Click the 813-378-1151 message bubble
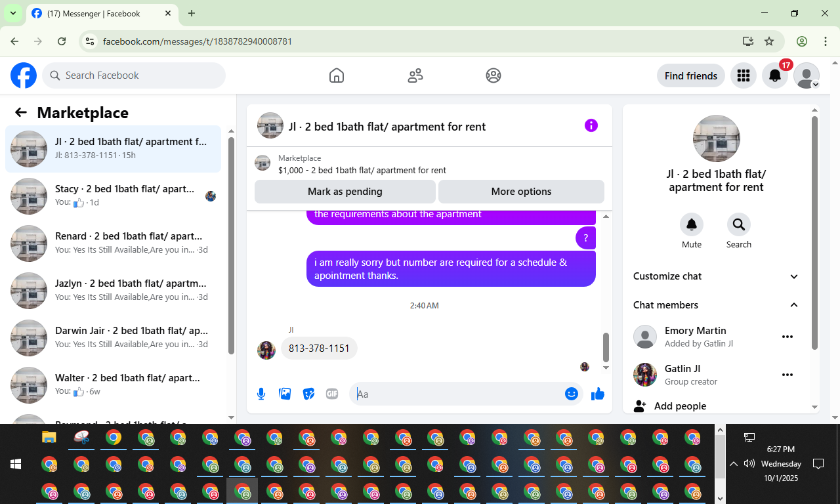Viewport: 840px width, 504px height. click(319, 348)
